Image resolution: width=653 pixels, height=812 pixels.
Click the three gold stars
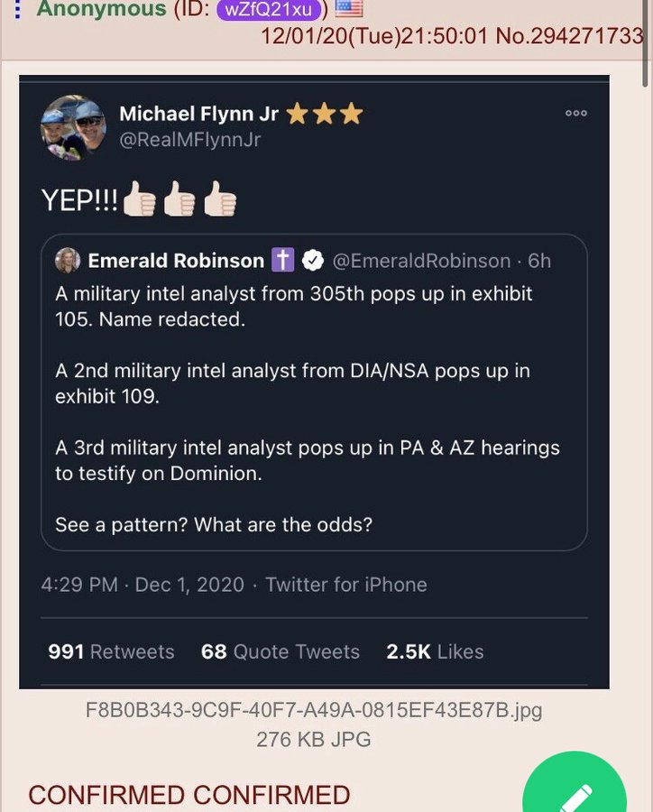tap(324, 114)
